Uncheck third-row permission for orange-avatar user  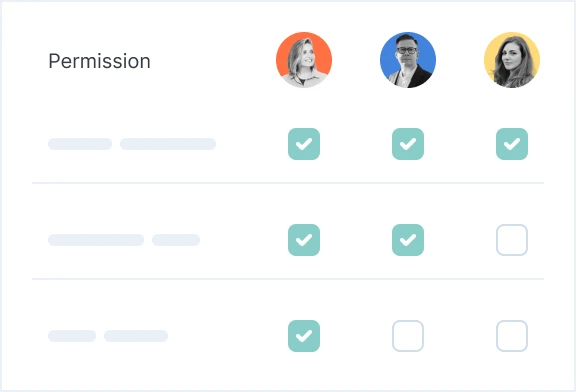click(x=304, y=336)
